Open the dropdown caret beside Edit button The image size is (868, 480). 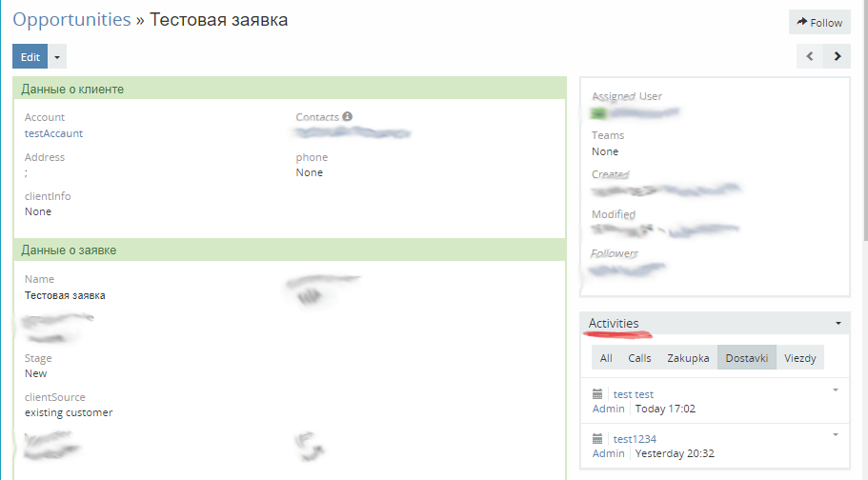click(x=57, y=57)
